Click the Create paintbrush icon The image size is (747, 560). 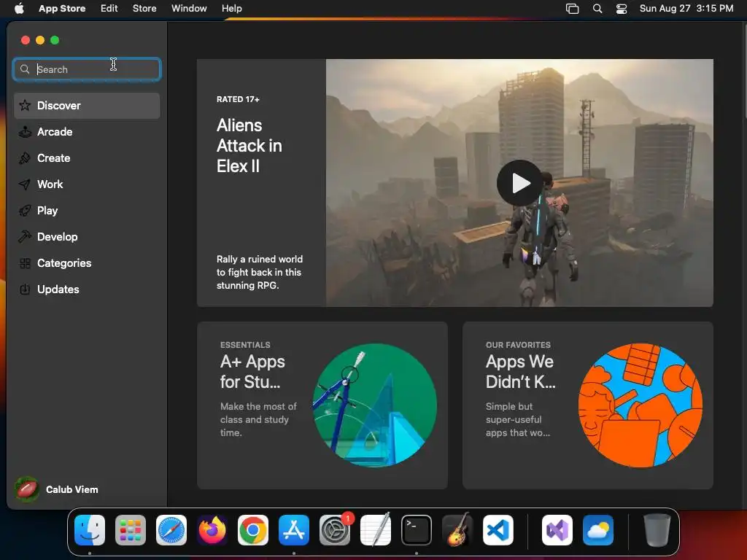(x=25, y=158)
